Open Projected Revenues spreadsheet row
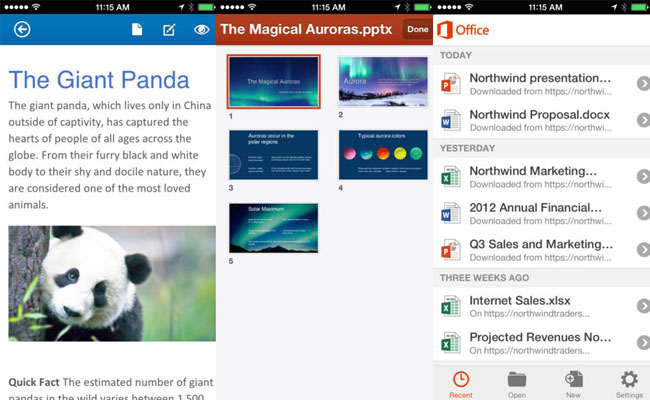Viewport: 650px width, 400px height. (x=541, y=342)
